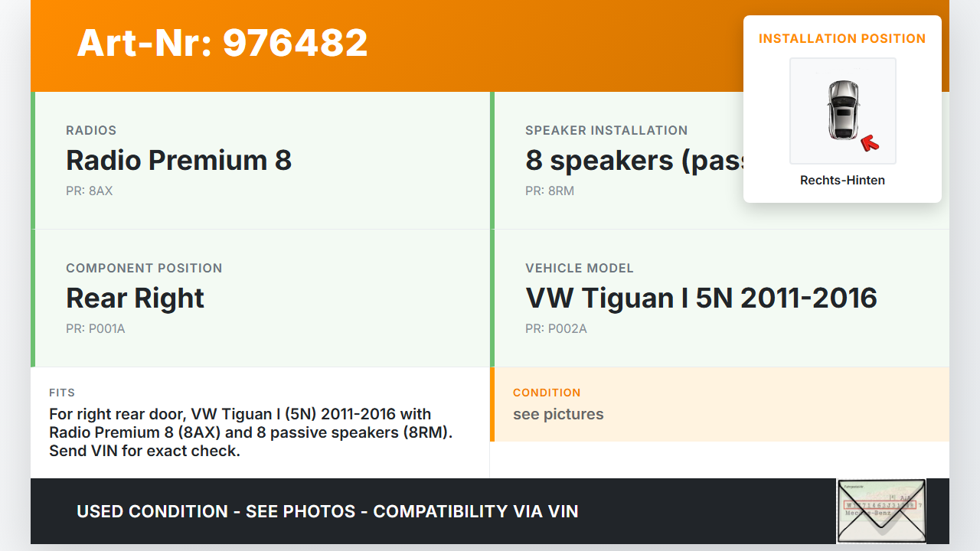Click the PR: 8AX code
The image size is (980, 551).
[x=89, y=191]
